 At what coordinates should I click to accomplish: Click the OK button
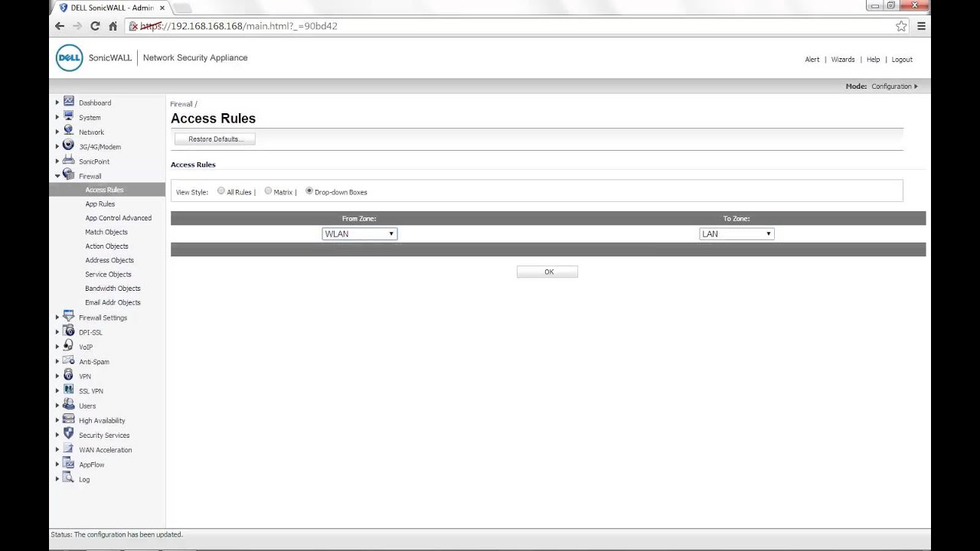[547, 272]
